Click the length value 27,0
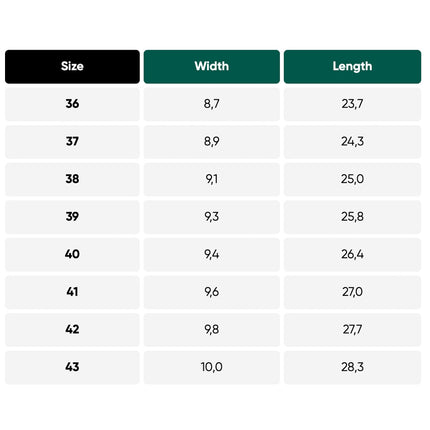Image resolution: width=430 pixels, height=430 pixels. click(x=352, y=292)
